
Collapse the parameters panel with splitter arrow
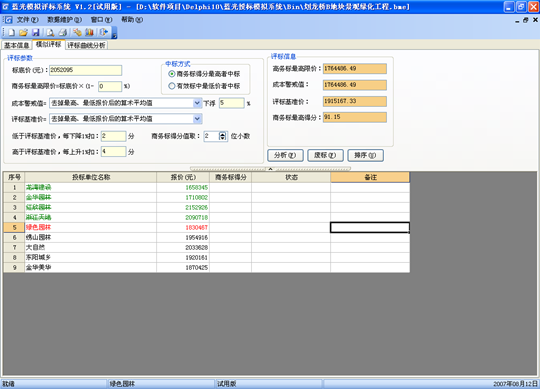[x=270, y=169]
